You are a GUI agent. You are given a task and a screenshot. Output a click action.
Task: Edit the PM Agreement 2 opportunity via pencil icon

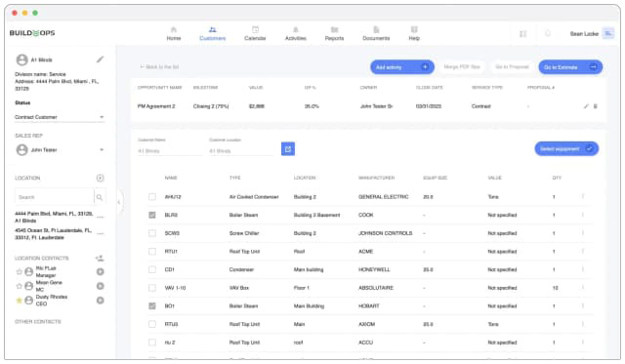586,106
